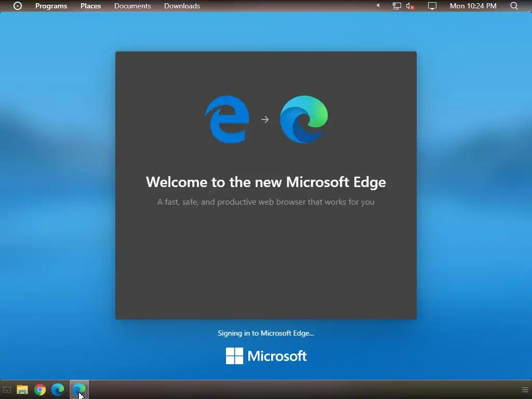
Task: Open the network status tray icon
Action: 396,6
